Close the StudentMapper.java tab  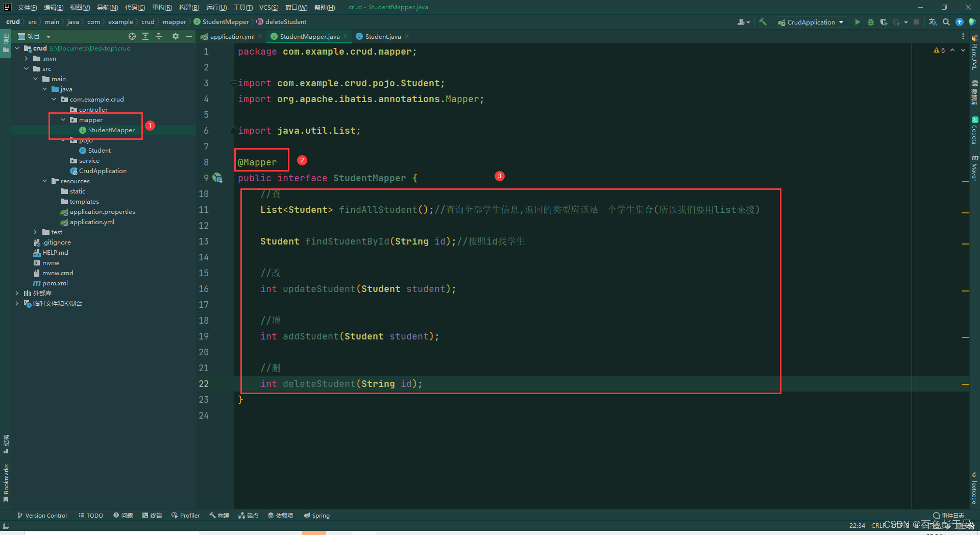click(346, 36)
